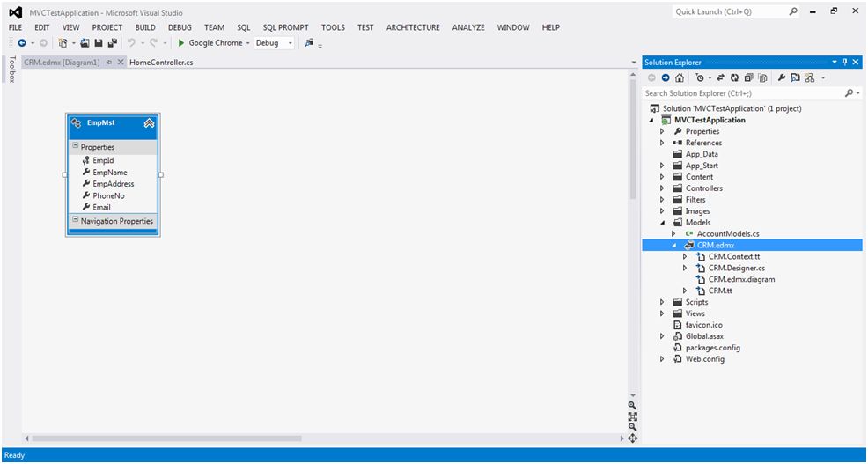
Task: Switch to the HomeController.cs tab
Action: click(161, 63)
